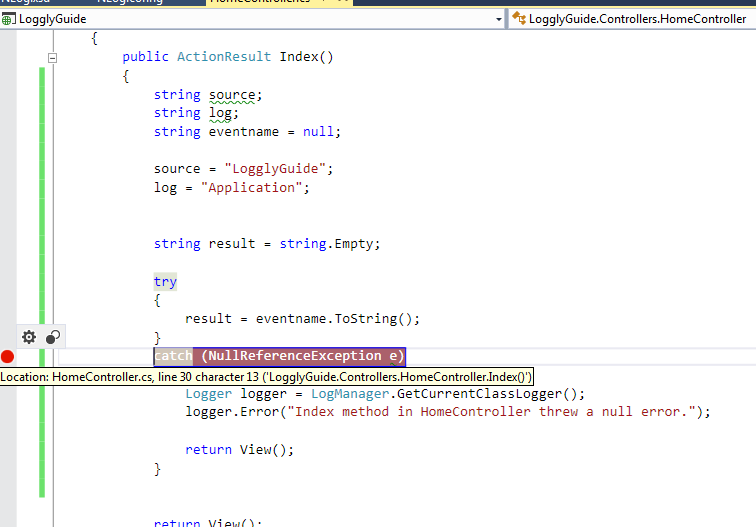This screenshot has height=527, width=756.
Task: Open the LogglyGuide project dropdown
Action: click(x=498, y=19)
